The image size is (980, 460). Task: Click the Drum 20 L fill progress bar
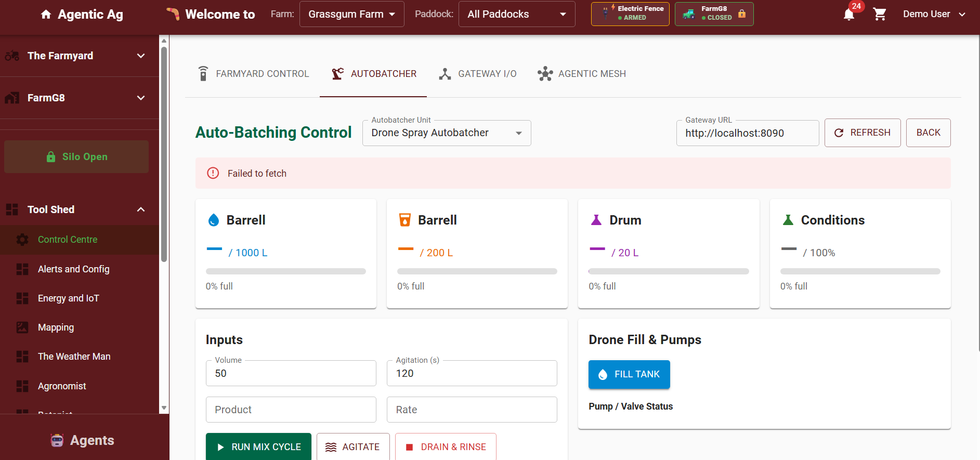point(669,271)
